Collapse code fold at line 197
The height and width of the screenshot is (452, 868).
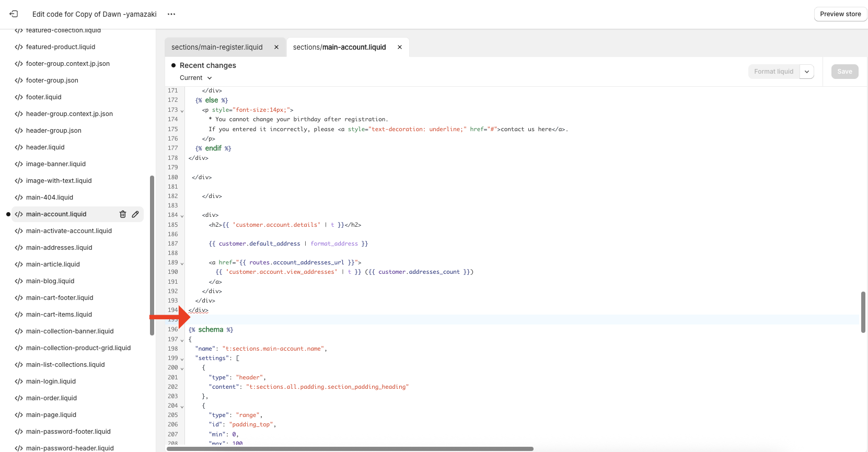pyautogui.click(x=182, y=340)
